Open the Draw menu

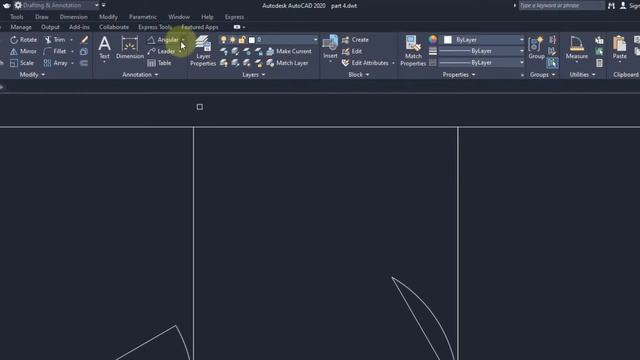[x=42, y=17]
